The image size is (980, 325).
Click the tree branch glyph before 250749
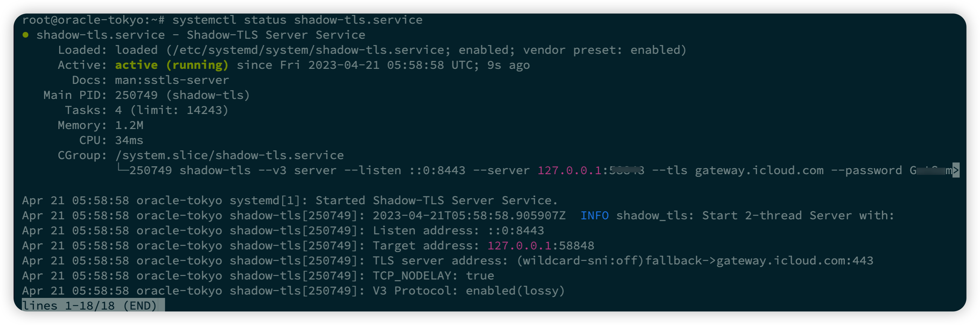pyautogui.click(x=122, y=169)
